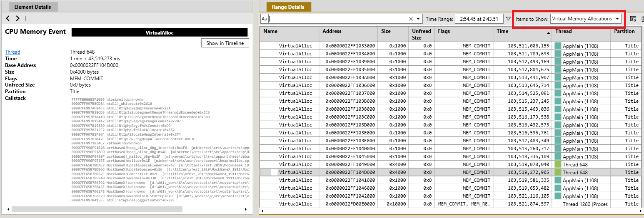Screen dimensions: 644x218
Task: Go forward with the right arrow in Element Details
Action: (x=17, y=18)
